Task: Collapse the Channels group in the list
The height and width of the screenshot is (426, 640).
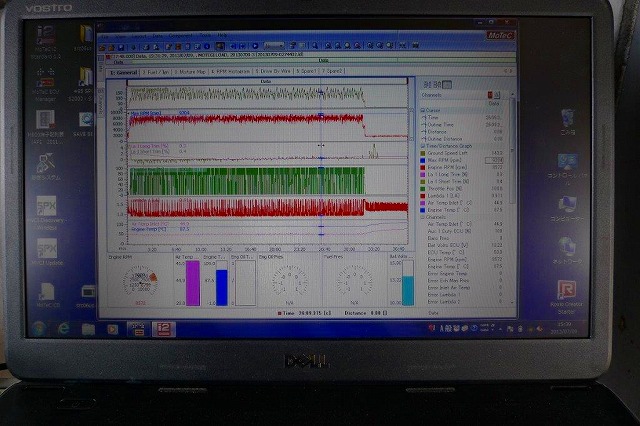Action: click(423, 217)
